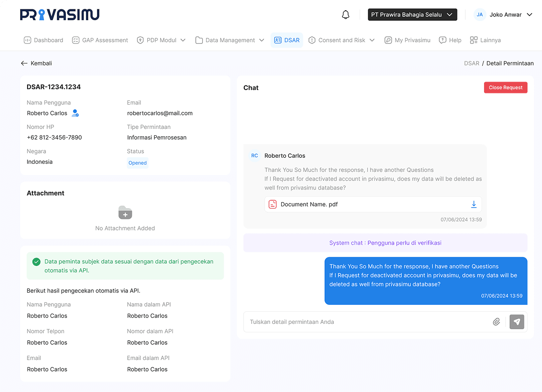Expand the PDP Modul menu
The height and width of the screenshot is (392, 542).
[x=161, y=40]
